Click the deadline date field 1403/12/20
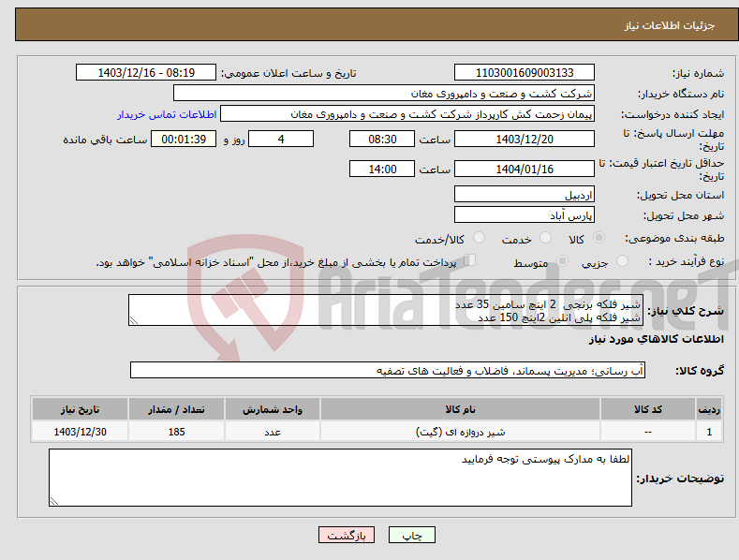 tap(525, 139)
